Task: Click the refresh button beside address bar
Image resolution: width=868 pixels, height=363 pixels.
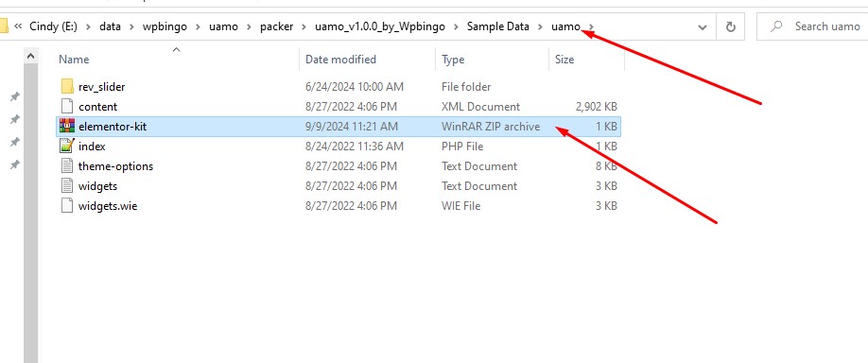Action: [730, 26]
